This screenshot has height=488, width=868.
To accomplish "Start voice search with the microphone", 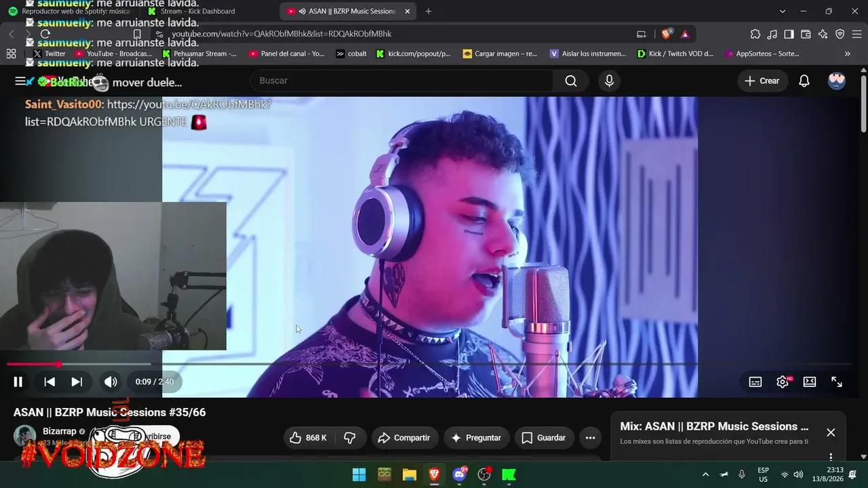I will click(x=609, y=81).
